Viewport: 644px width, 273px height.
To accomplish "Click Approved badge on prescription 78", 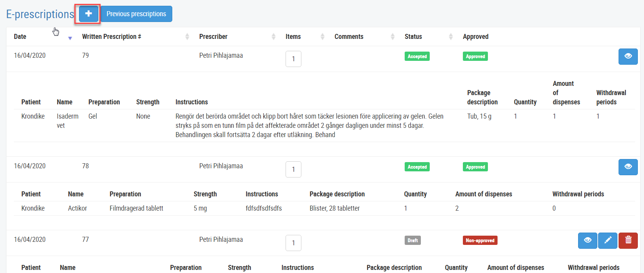I will coord(475,167).
